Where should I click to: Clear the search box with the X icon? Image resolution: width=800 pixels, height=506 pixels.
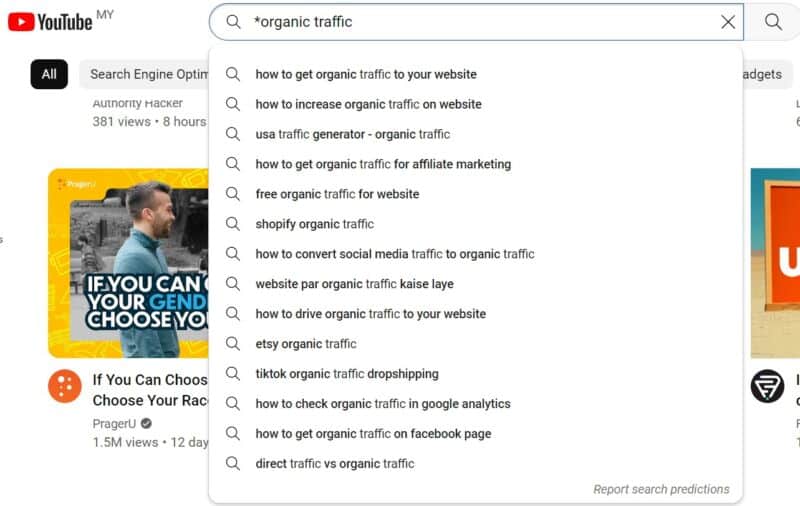point(728,22)
